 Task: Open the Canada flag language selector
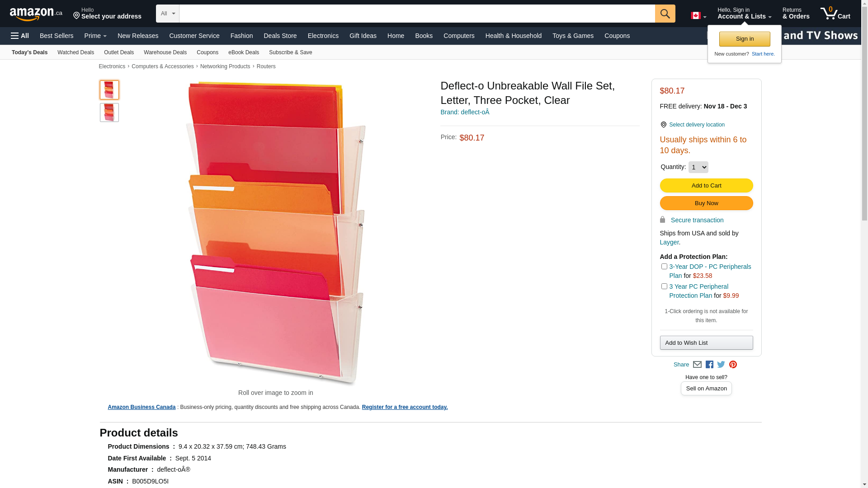pyautogui.click(x=698, y=16)
